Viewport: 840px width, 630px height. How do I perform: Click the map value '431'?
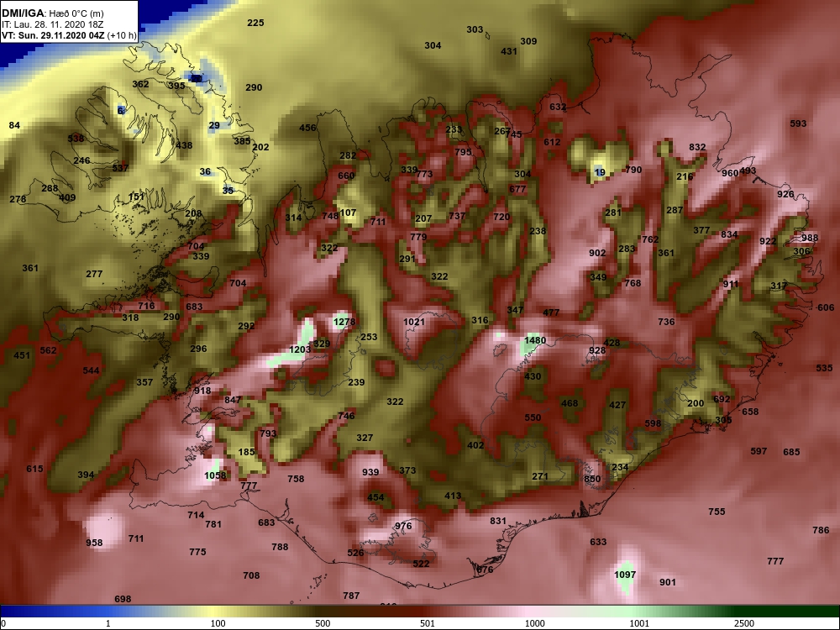pos(509,51)
